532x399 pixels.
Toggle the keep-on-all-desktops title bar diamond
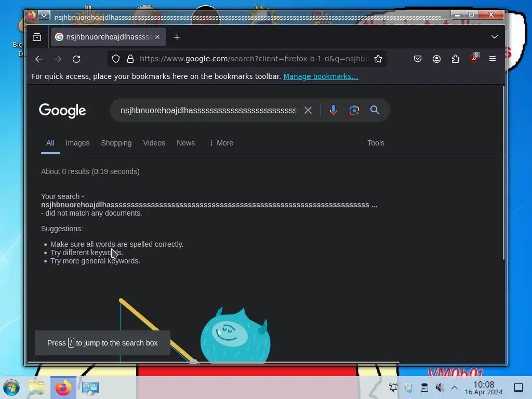(44, 15)
